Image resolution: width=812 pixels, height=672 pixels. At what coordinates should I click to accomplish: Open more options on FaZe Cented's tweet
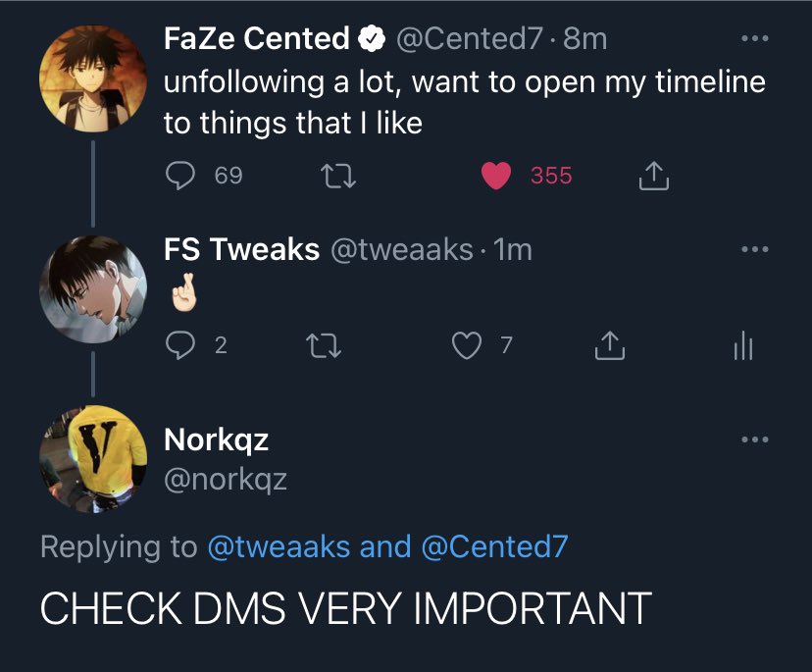[752, 39]
